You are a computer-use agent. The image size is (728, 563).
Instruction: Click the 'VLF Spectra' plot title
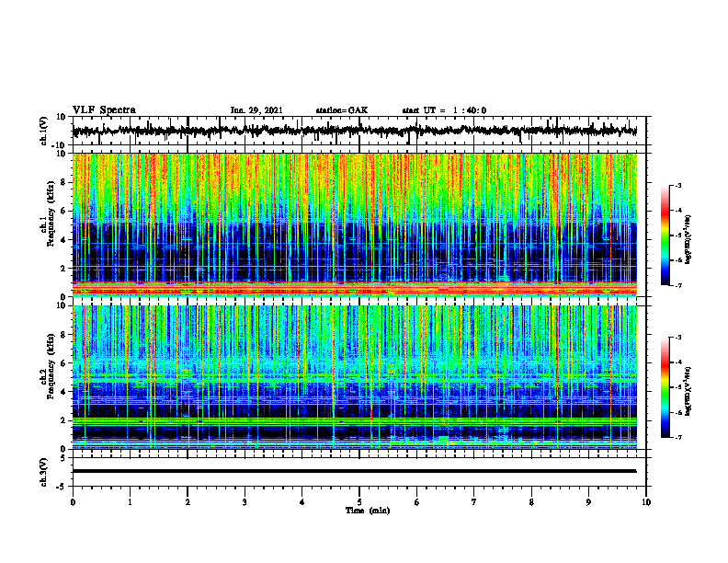click(104, 110)
